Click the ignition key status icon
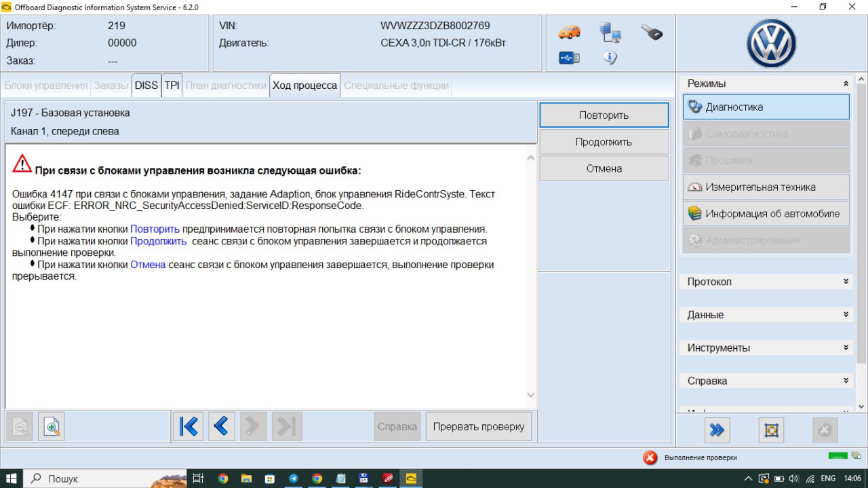The height and width of the screenshot is (488, 868). point(652,32)
